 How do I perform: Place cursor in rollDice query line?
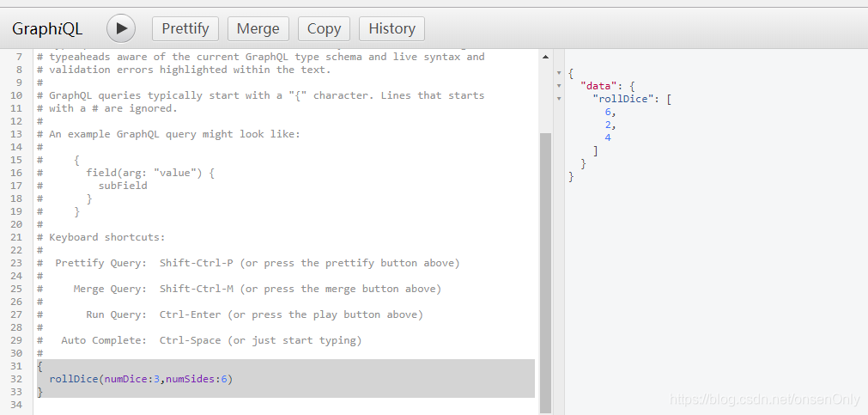point(141,379)
